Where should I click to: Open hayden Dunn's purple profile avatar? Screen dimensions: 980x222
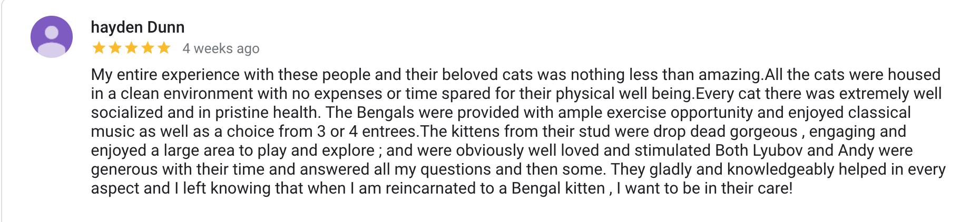(x=52, y=37)
